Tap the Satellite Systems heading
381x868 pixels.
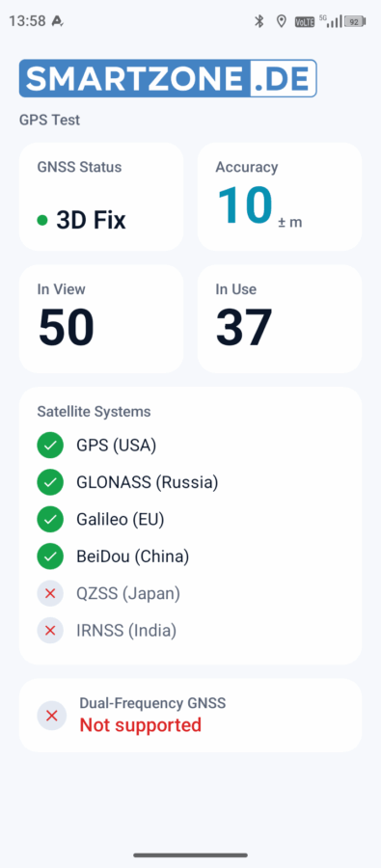coord(95,412)
